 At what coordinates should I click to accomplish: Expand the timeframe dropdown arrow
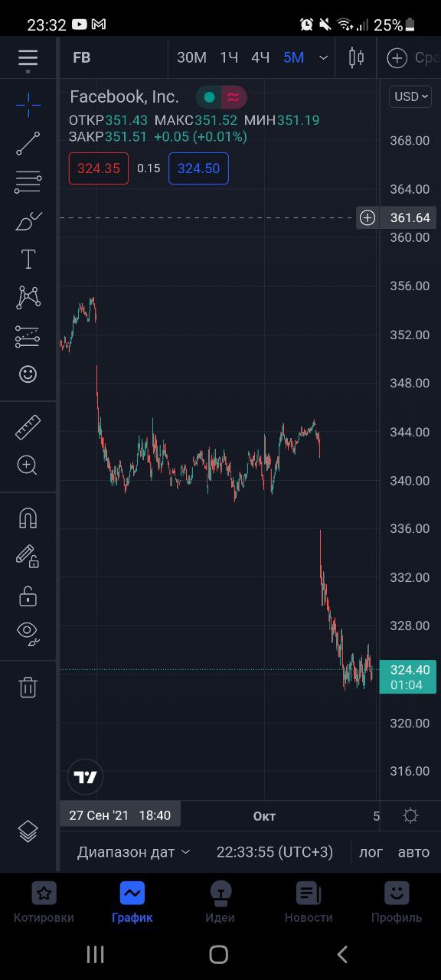(x=324, y=58)
